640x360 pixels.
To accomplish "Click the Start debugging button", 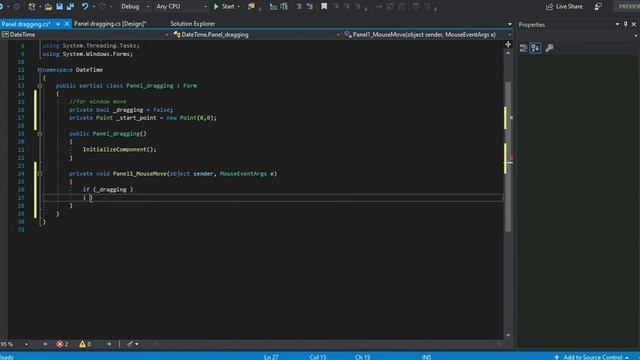I will pos(224,7).
